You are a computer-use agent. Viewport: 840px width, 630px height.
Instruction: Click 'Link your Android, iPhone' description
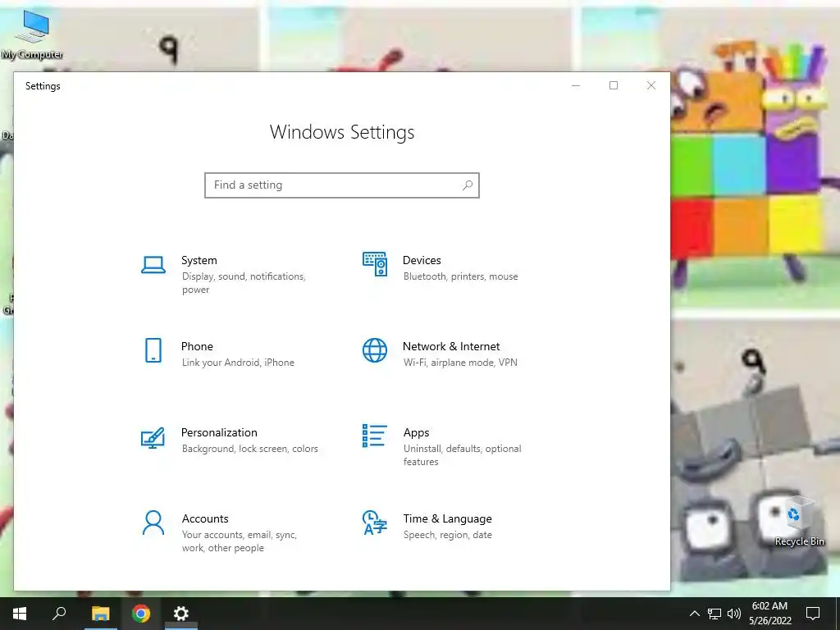click(x=238, y=363)
